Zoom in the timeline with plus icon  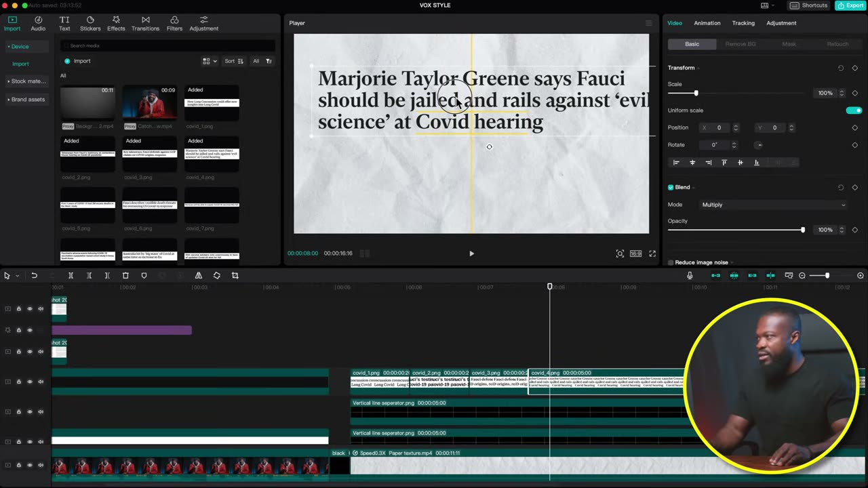(861, 276)
